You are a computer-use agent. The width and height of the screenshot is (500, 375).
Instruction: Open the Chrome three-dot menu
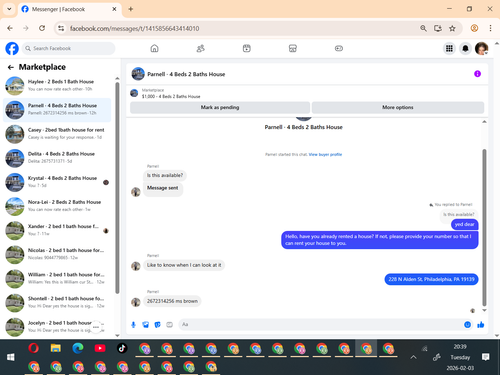click(x=490, y=28)
